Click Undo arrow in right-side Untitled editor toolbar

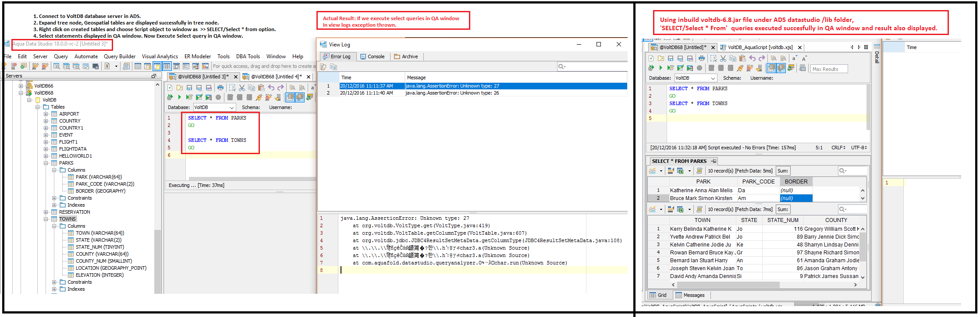[752, 58]
